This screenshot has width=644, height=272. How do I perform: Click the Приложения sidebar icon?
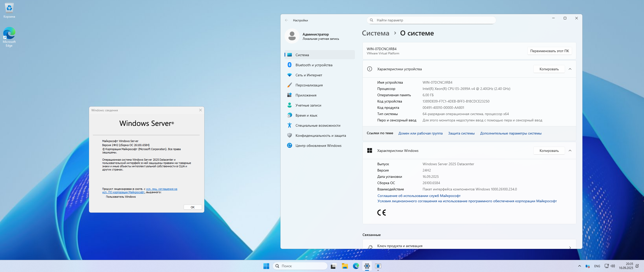290,95
